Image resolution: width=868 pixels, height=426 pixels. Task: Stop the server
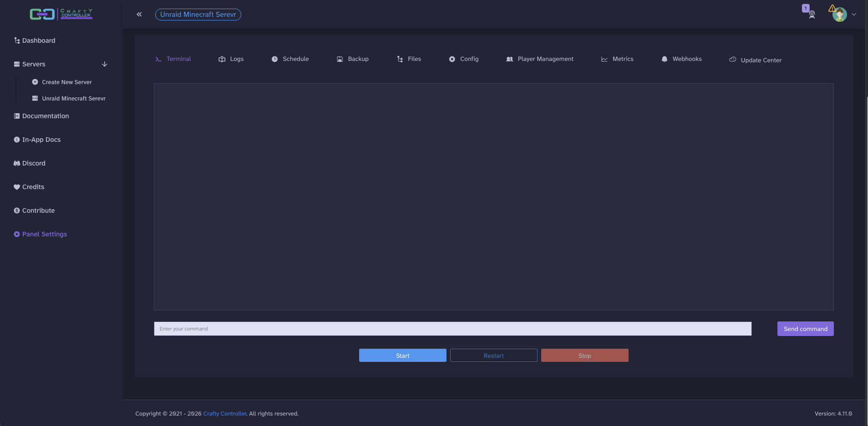pos(585,356)
